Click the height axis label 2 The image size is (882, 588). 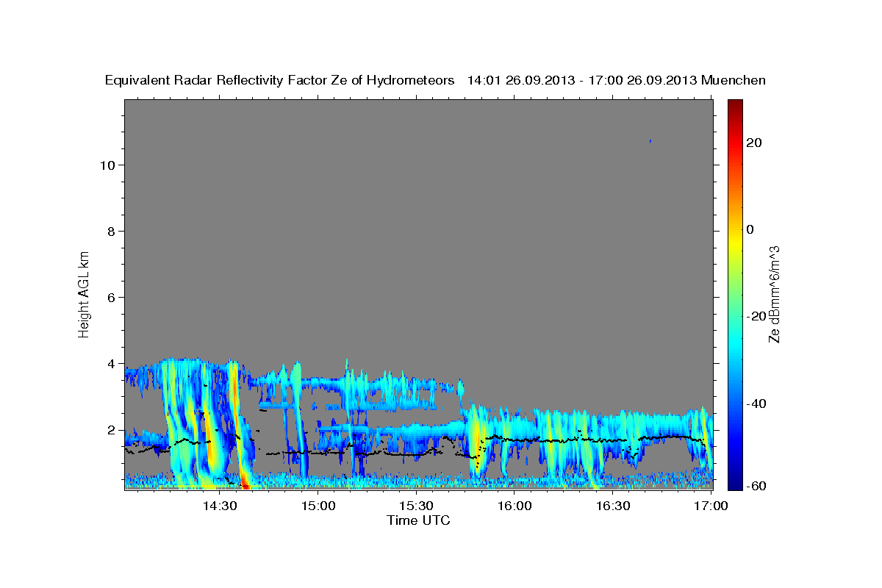[x=112, y=430]
